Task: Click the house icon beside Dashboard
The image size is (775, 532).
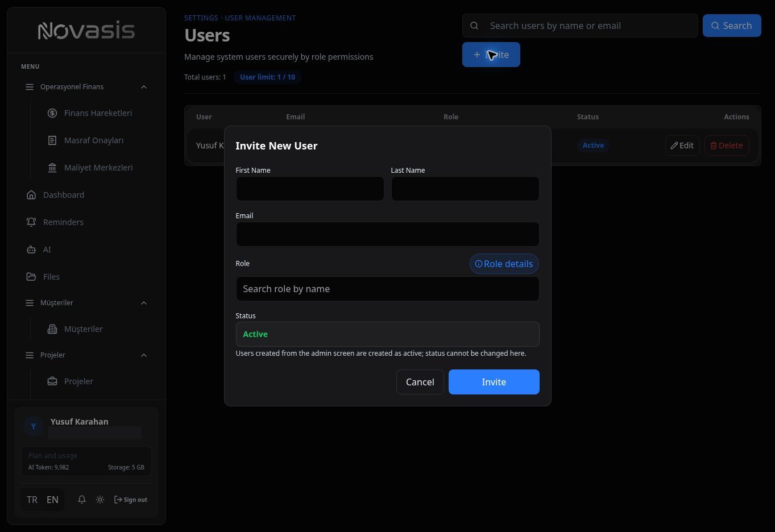Action: pos(31,195)
